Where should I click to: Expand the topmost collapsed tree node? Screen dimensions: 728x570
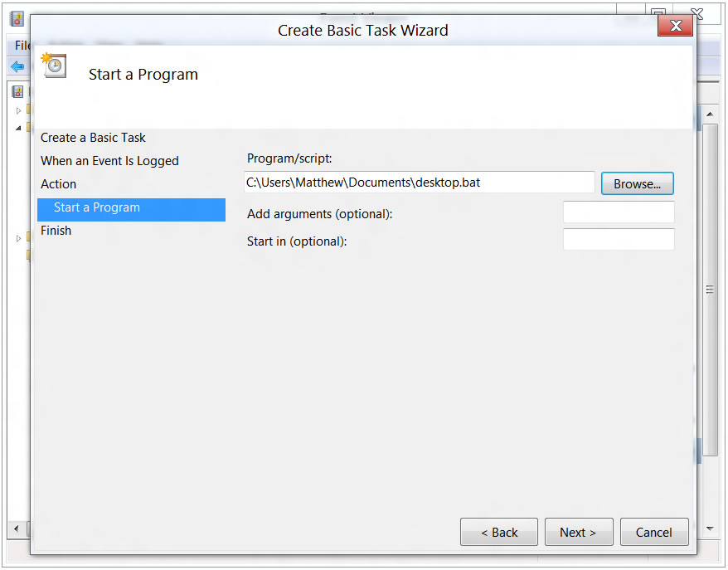18,110
